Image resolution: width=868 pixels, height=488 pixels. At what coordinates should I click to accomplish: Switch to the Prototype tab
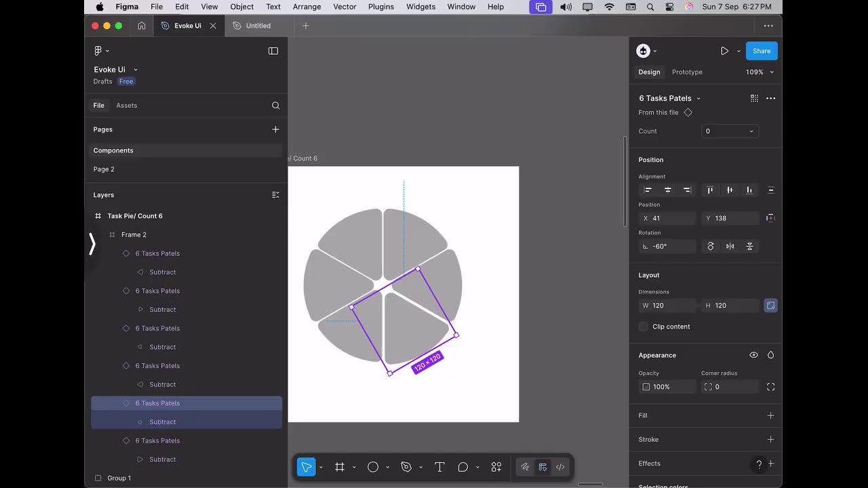tap(687, 72)
